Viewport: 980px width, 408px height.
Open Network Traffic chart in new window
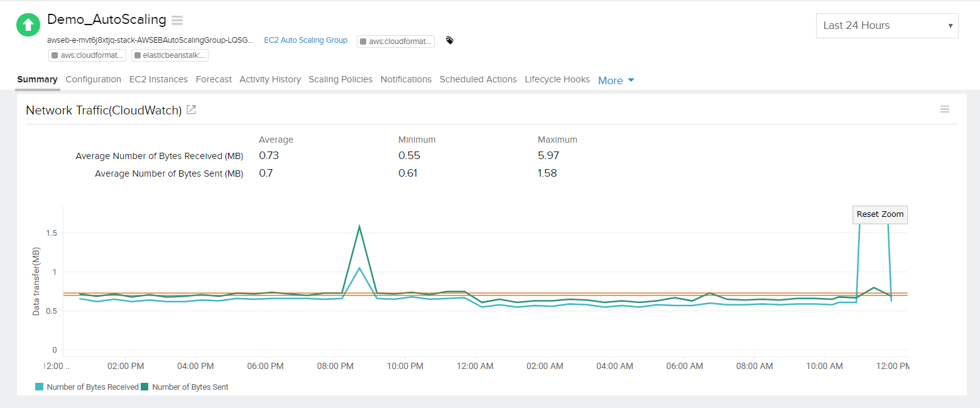click(x=191, y=109)
